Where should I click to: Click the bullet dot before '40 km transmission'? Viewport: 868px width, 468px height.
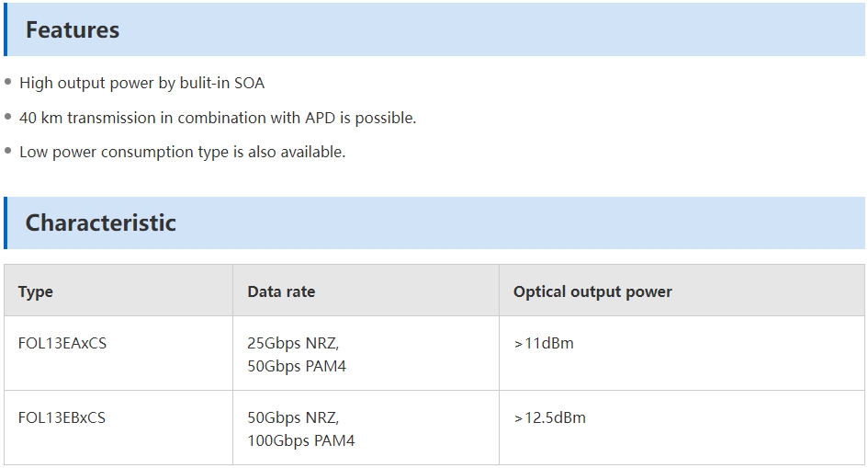point(7,116)
